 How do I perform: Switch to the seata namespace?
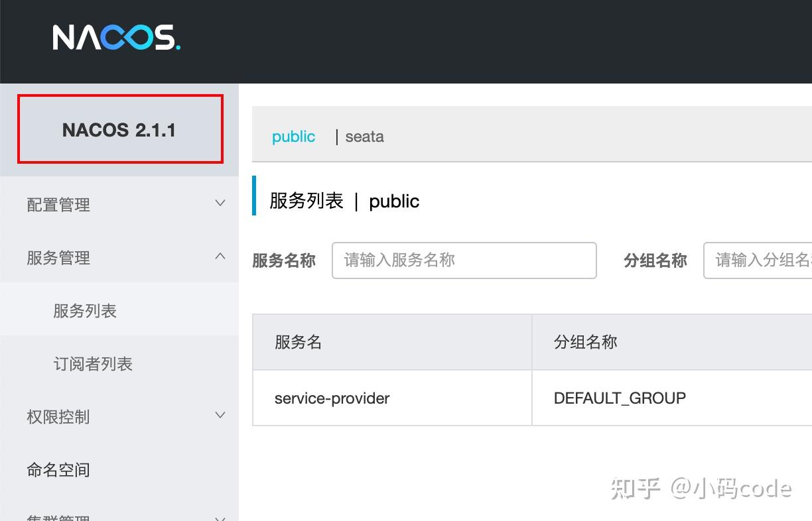[364, 137]
